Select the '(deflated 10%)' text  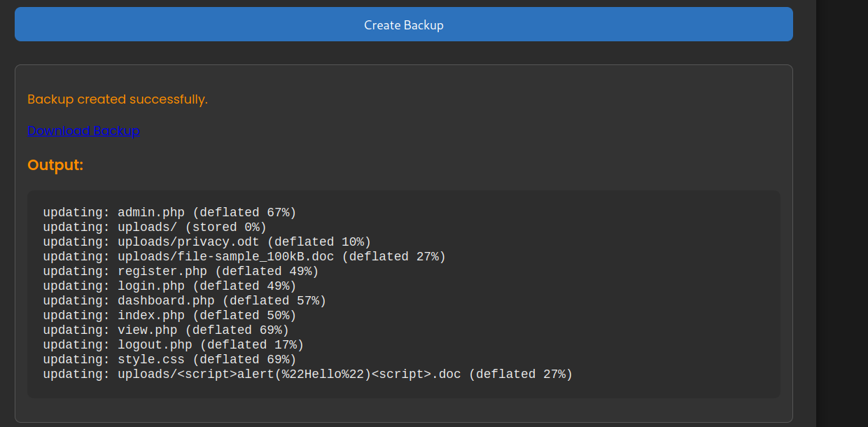pos(319,241)
